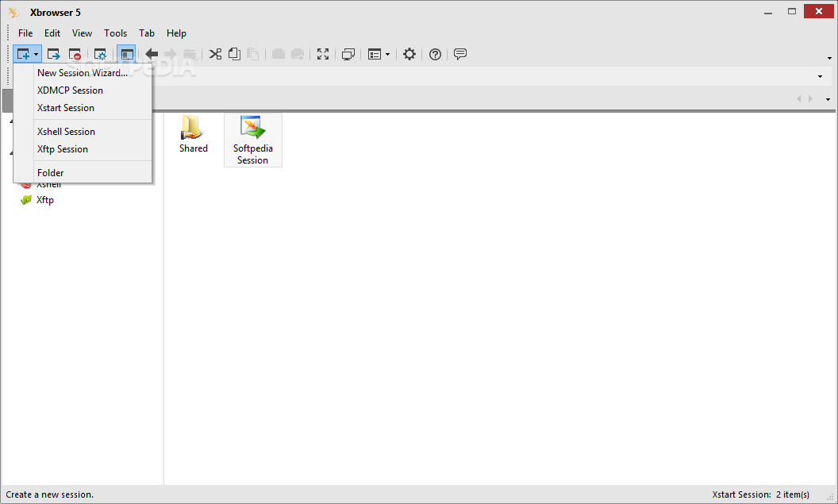Viewport: 838px width, 504px height.
Task: Click the Xbrowser app logo in title bar
Action: (14, 12)
